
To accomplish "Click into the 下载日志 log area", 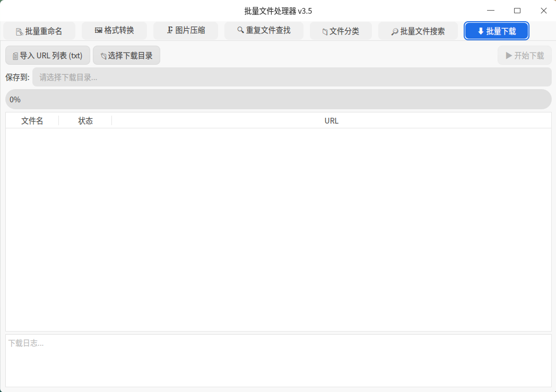I will [279, 361].
